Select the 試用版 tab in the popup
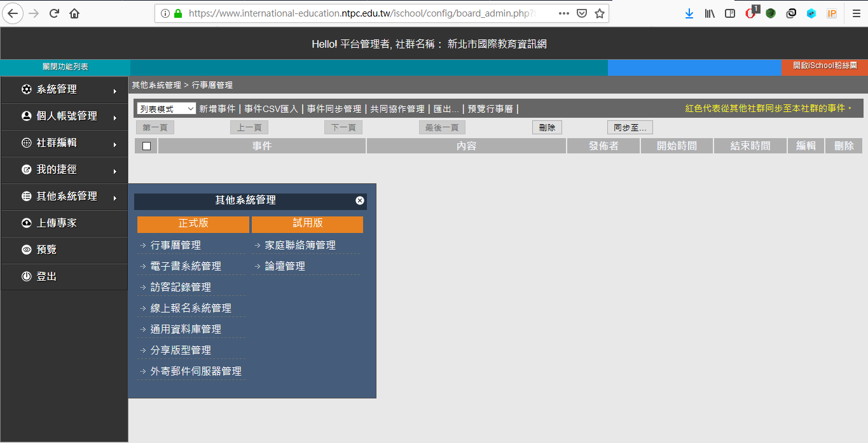The image size is (868, 443). pyautogui.click(x=308, y=223)
